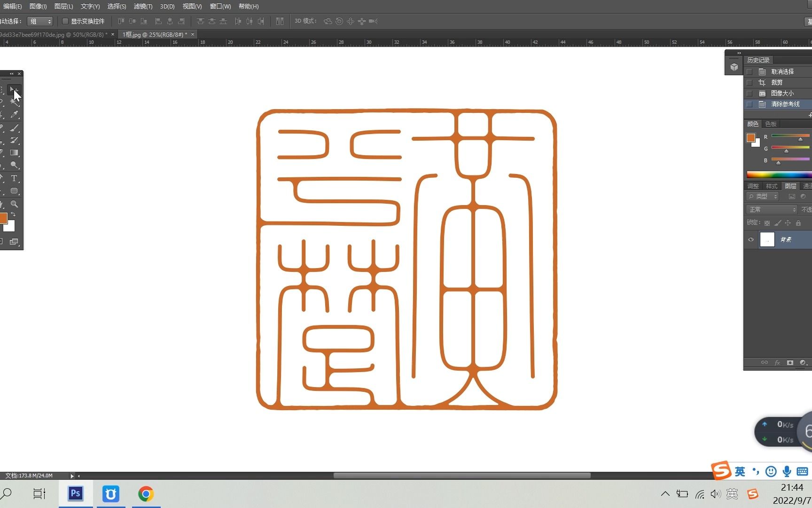Click the 3D roll mode icon
This screenshot has width=812, height=508.
(x=339, y=21)
